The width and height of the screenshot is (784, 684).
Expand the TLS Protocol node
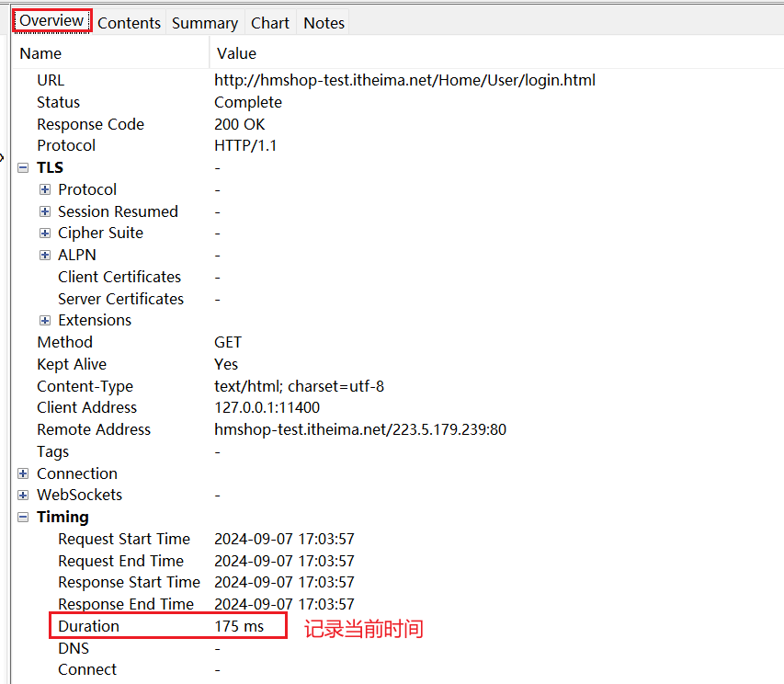(x=45, y=189)
